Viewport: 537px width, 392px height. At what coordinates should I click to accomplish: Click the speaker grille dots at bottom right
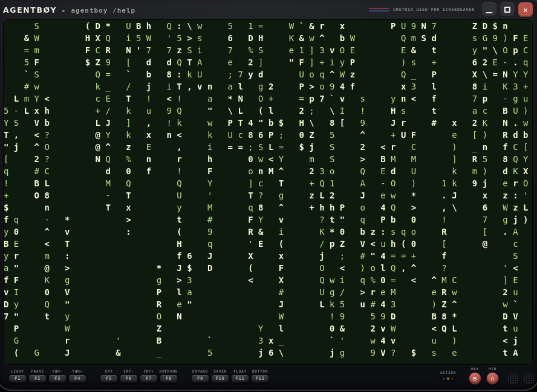[x=521, y=378]
